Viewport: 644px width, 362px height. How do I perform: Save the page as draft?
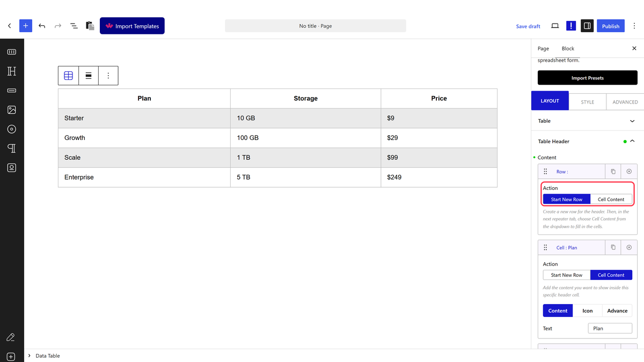pos(528,26)
